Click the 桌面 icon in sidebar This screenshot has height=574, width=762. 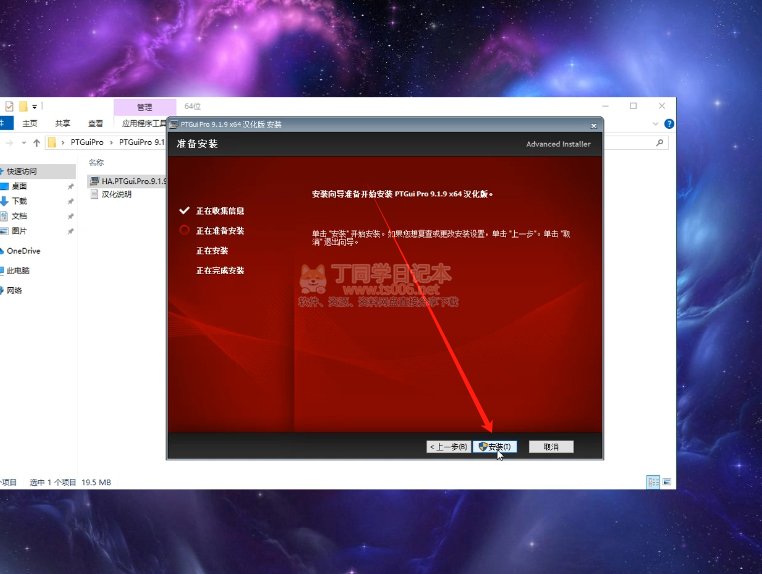click(x=4, y=186)
